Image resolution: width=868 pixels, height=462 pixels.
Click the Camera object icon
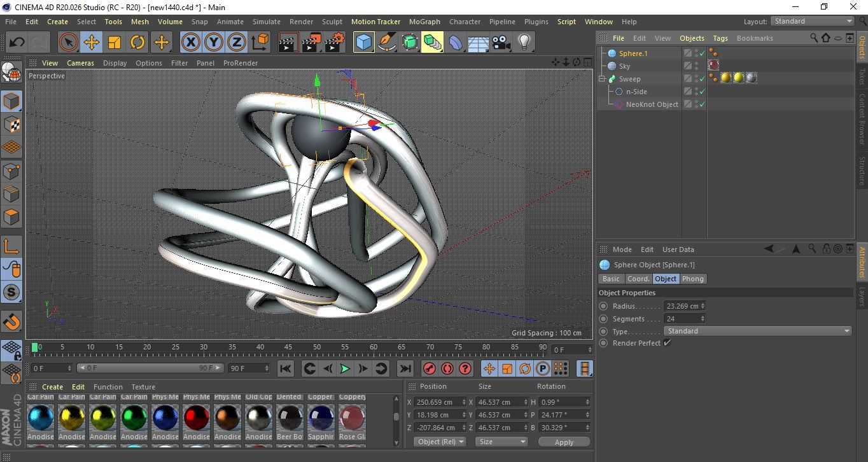click(501, 43)
